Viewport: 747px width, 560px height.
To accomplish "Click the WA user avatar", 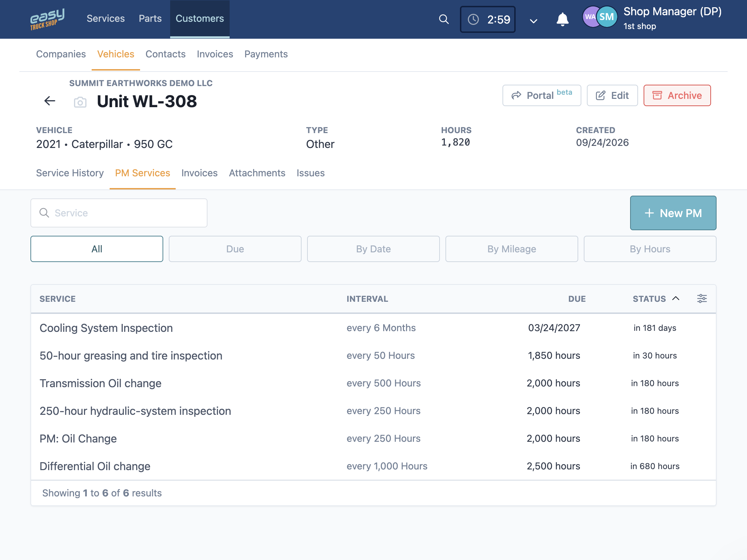I will click(590, 17).
